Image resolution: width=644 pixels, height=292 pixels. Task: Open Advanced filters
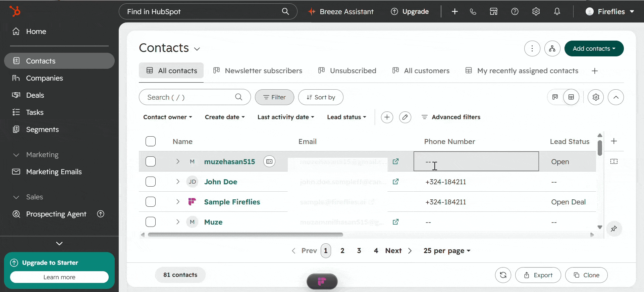[451, 117]
